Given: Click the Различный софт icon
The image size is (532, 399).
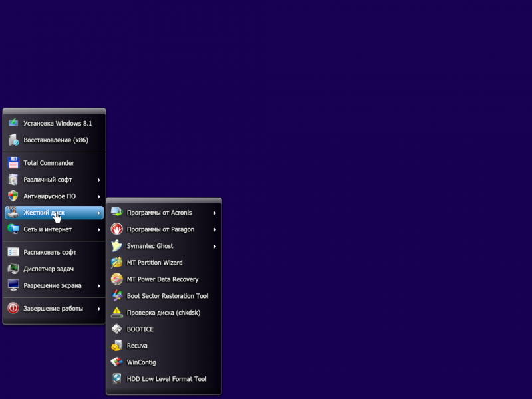Looking at the screenshot, I should pos(13,179).
